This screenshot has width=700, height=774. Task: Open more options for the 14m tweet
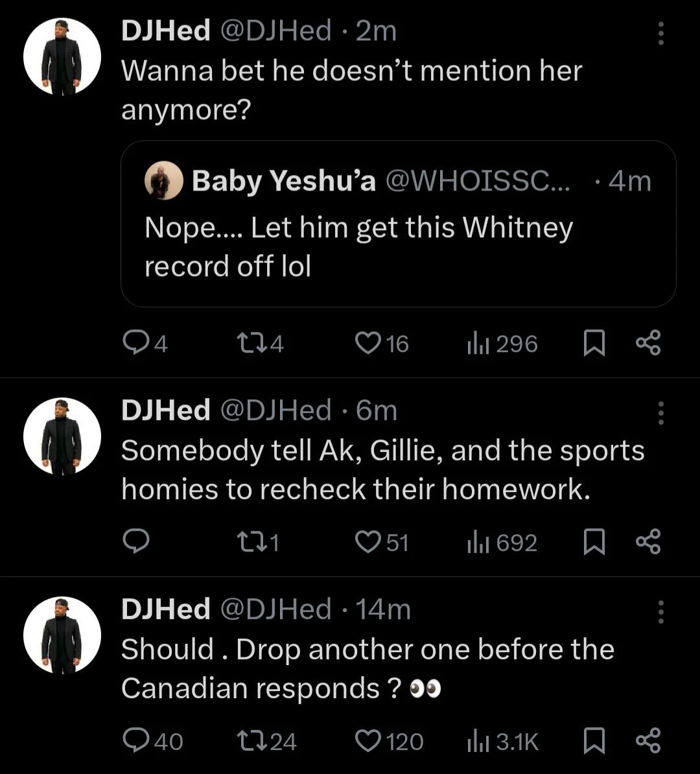point(660,611)
